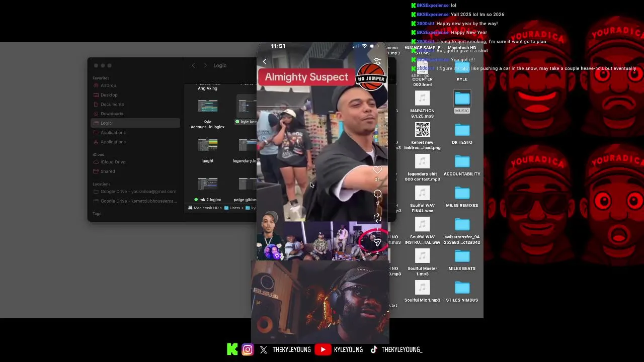This screenshot has width=644, height=362.
Task: Tap the share paper plane icon
Action: tap(377, 242)
